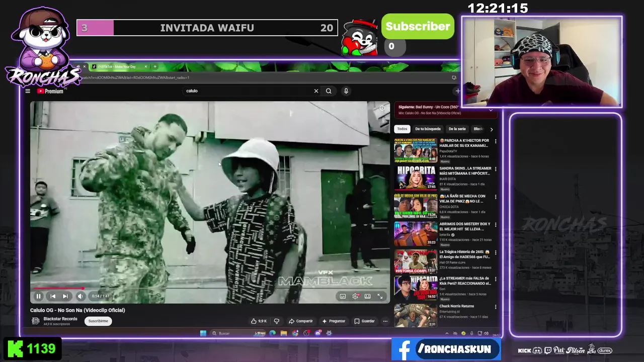This screenshot has height=362, width=644.
Task: Start voice search with microphone
Action: 346,91
